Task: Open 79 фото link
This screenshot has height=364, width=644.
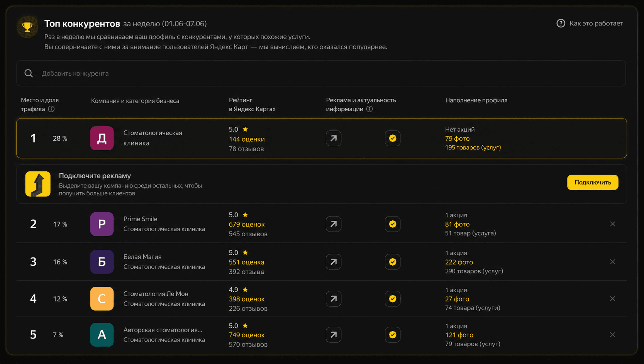Action: click(x=458, y=139)
